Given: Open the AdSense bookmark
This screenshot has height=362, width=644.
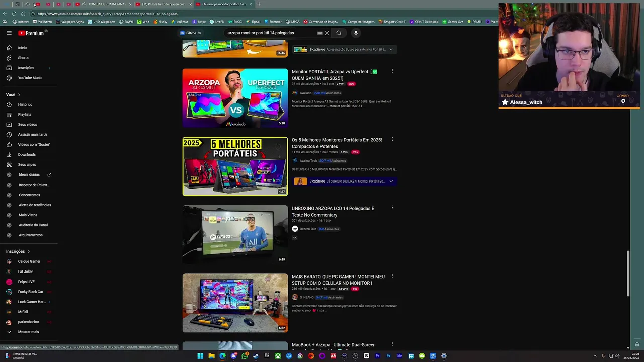Looking at the screenshot, I should tap(180, 22).
